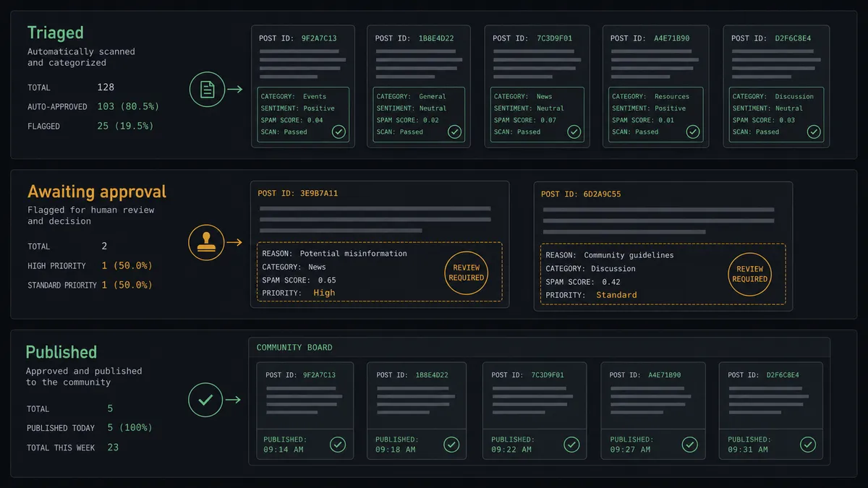Click Post ID D2F6C8E4 in Triaged row

[771, 38]
